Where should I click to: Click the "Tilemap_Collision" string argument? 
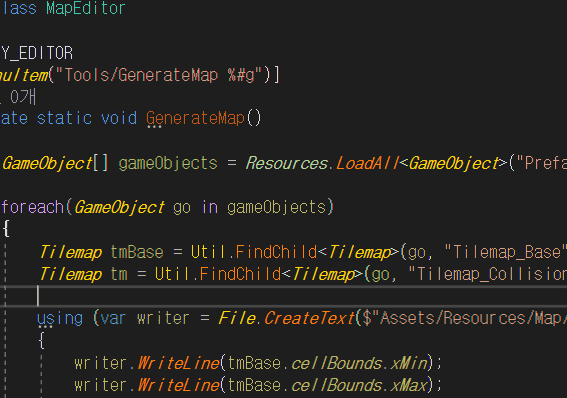coord(487,274)
